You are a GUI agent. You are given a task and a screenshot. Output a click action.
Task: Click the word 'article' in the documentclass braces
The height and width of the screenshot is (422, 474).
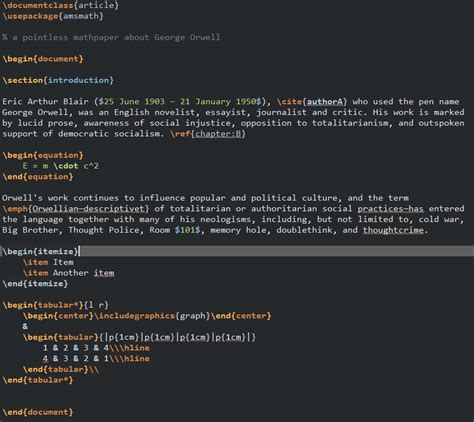click(x=96, y=5)
